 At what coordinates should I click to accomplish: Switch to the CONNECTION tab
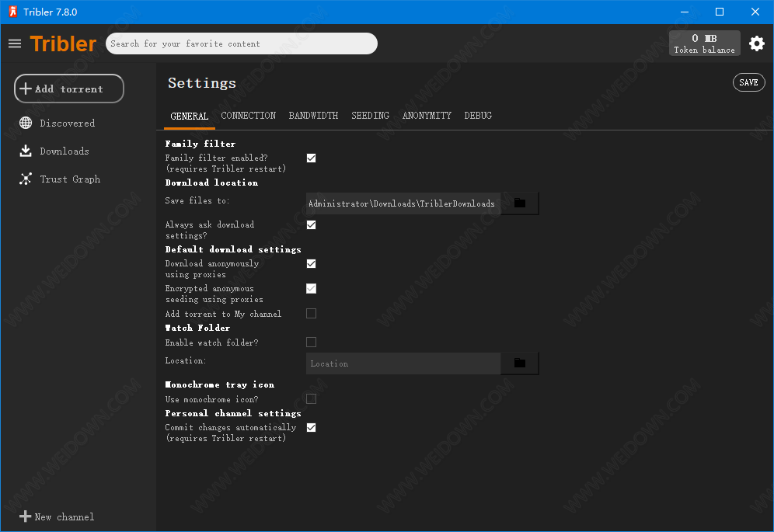coord(249,116)
